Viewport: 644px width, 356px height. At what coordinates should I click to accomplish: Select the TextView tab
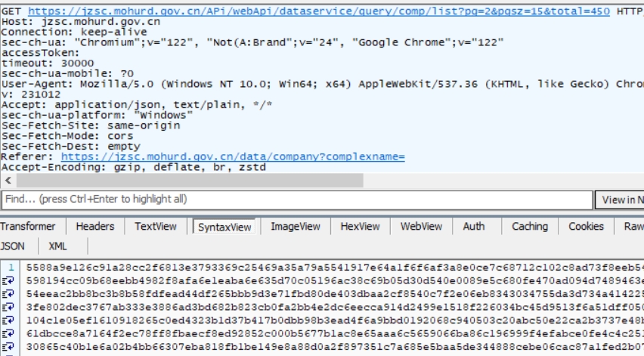pos(156,227)
